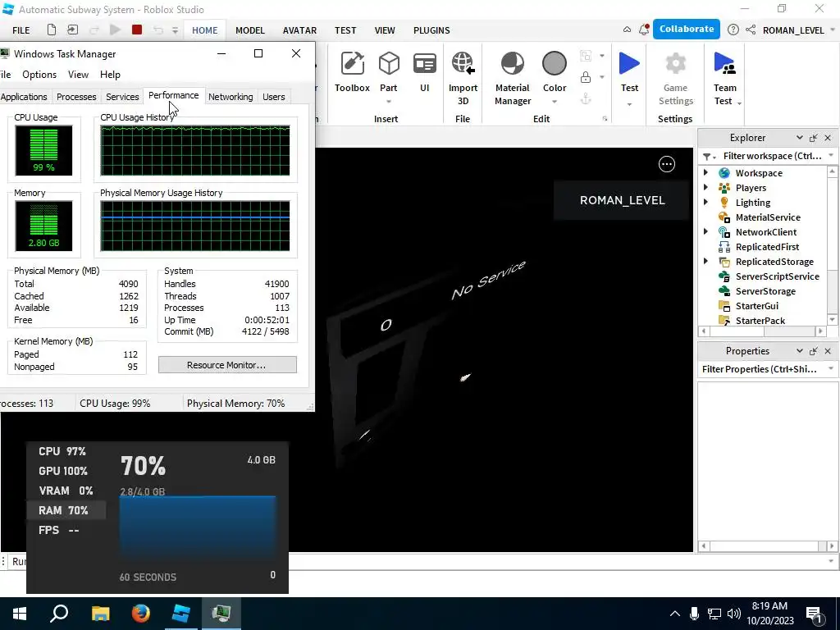Click ROMAN_LEVEL account name in title bar
This screenshot has height=630, width=840.
coord(793,30)
